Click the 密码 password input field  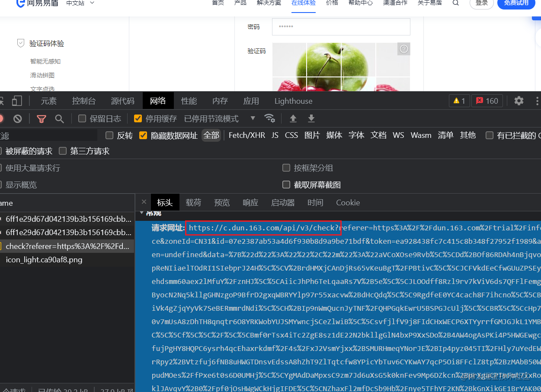341,27
